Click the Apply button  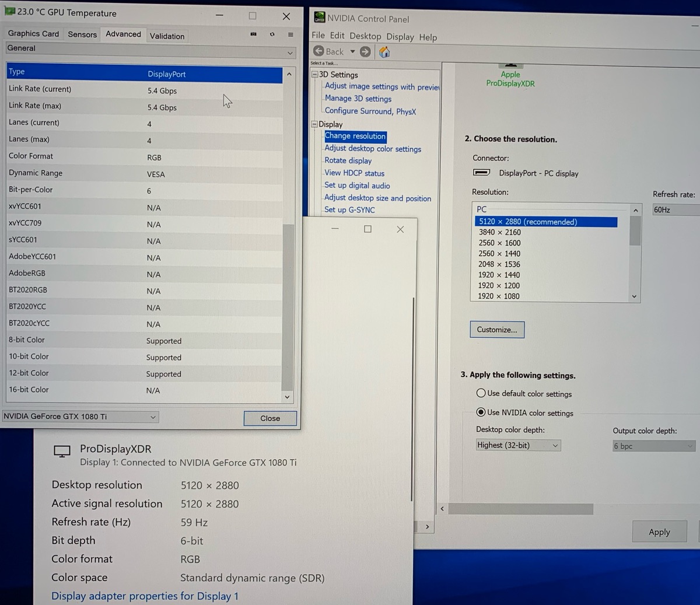tap(659, 532)
